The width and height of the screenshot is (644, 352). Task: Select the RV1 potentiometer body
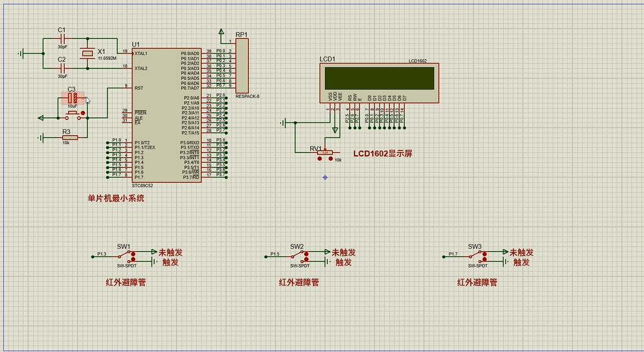[325, 152]
